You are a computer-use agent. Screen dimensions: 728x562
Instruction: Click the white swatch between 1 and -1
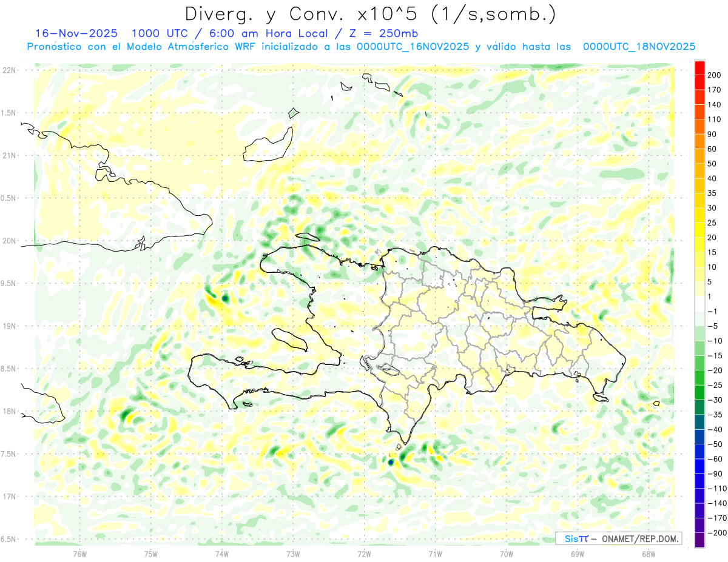pos(699,304)
